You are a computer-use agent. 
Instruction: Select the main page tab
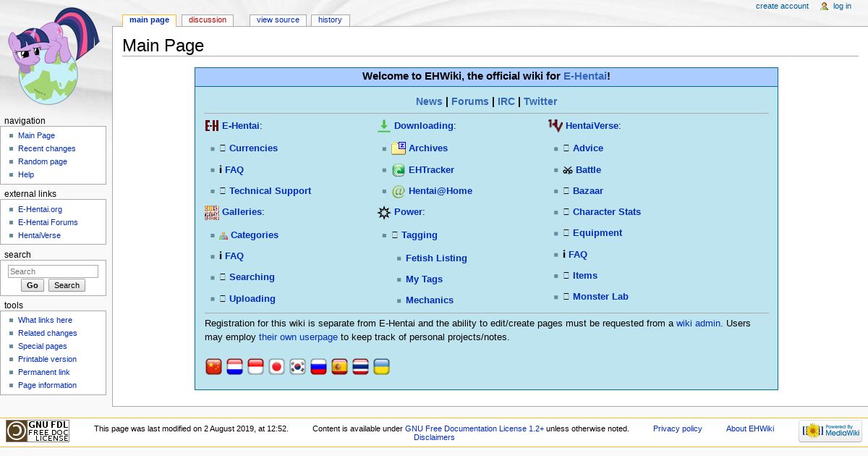[149, 20]
